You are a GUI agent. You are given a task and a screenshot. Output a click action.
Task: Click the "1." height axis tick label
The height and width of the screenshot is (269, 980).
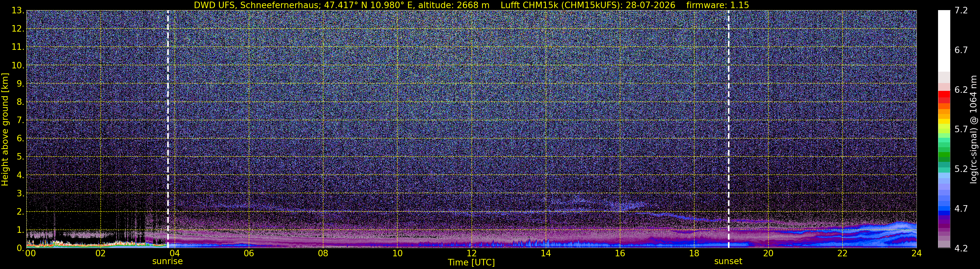[20, 230]
